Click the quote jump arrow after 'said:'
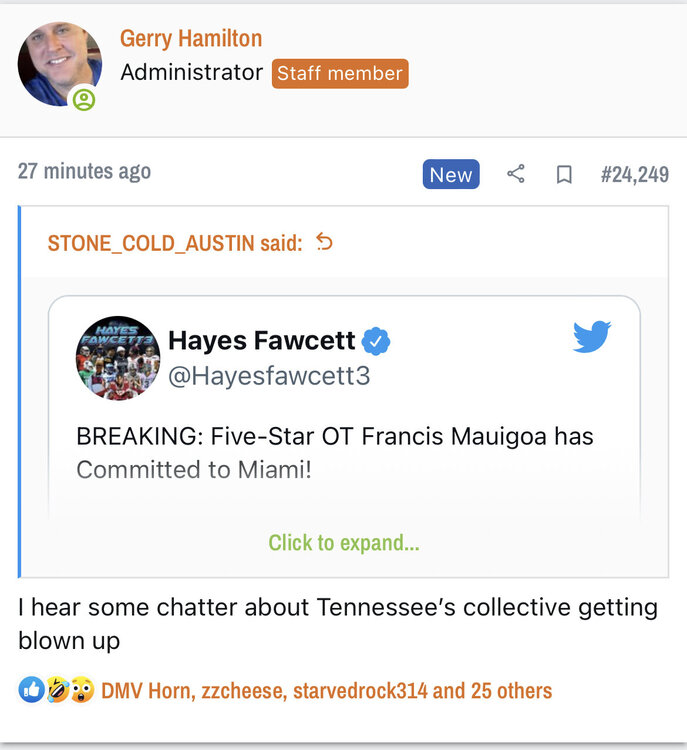This screenshot has width=687, height=750. pos(324,242)
